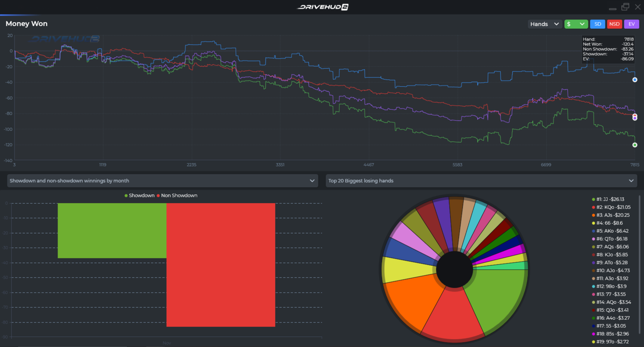Open the Hands x-axis dropdown
Image resolution: width=644 pixels, height=347 pixels.
tap(544, 24)
